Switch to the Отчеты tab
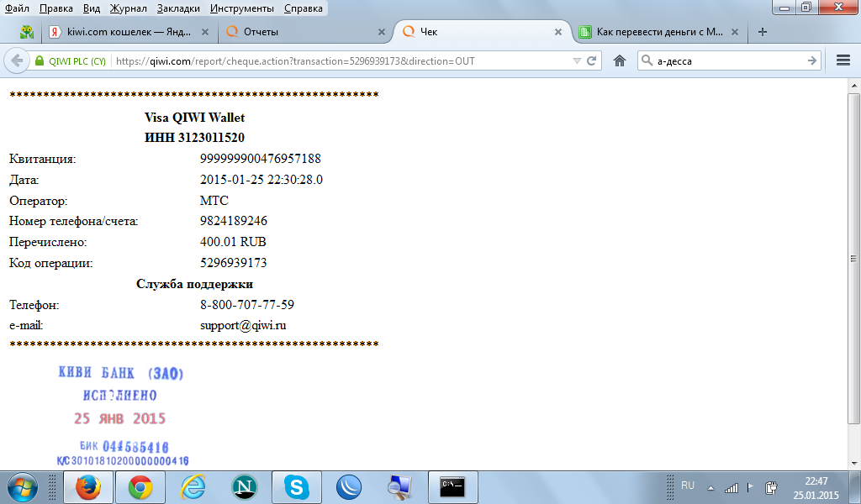Viewport: 861px width, 504px height. coord(304,32)
